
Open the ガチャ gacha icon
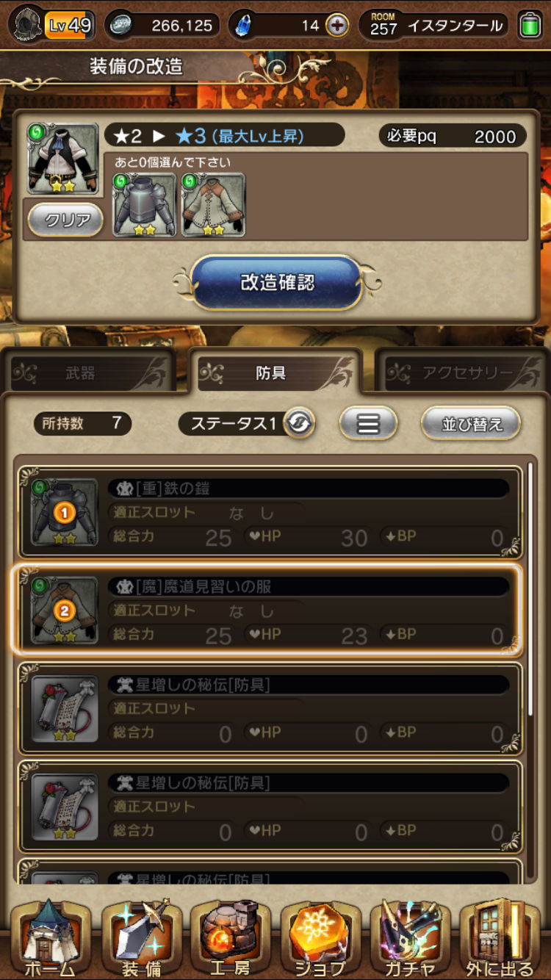pyautogui.click(x=410, y=939)
